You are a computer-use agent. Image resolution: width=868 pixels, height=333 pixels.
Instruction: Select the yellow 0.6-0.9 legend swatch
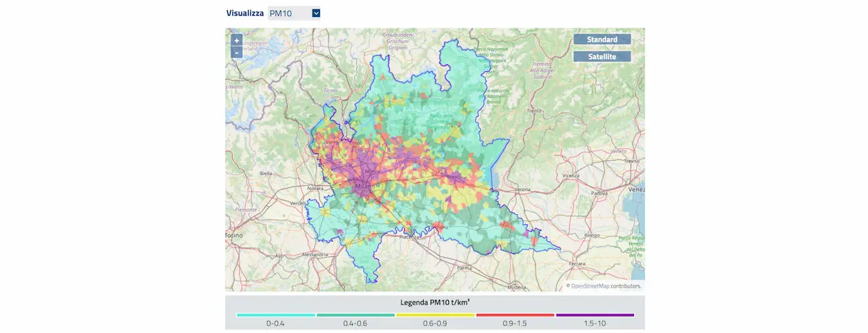(435, 315)
